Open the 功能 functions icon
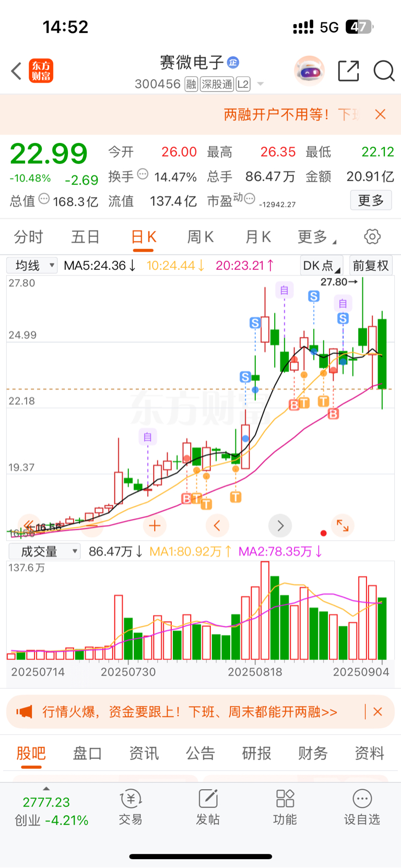Screen dimensions: 401x868 pyautogui.click(x=285, y=807)
